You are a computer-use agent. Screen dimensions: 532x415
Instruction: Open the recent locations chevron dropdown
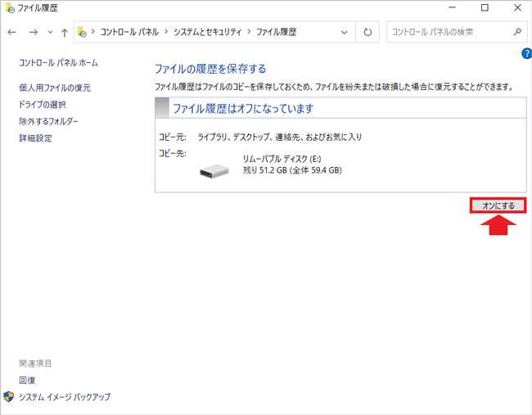tap(50, 32)
